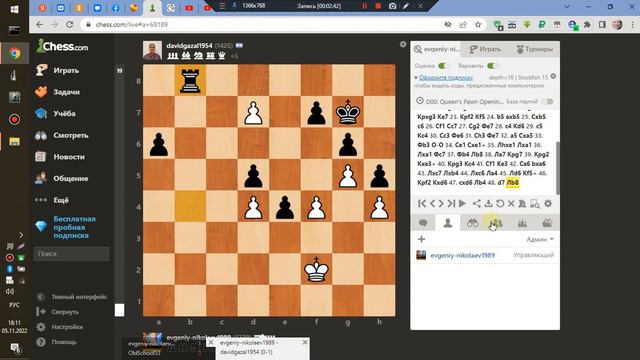
Task: Open evgeniy-nikolaev1989 in the members list
Action: [462, 256]
